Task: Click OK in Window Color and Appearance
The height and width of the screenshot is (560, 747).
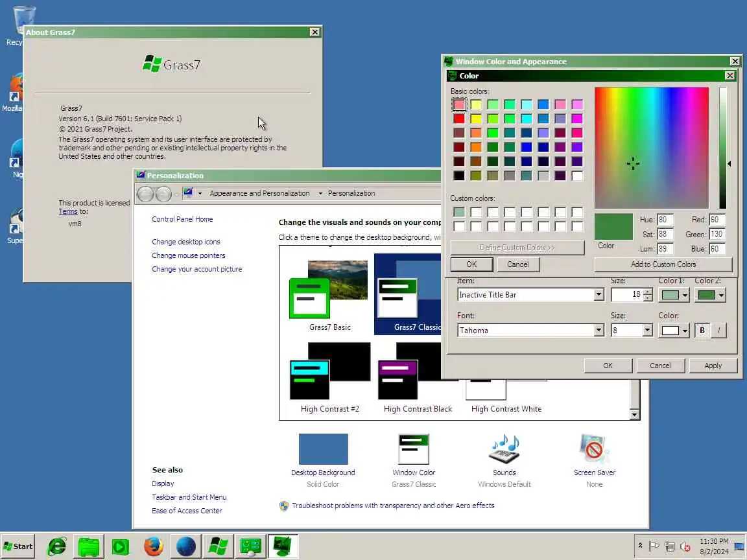Action: (x=608, y=366)
